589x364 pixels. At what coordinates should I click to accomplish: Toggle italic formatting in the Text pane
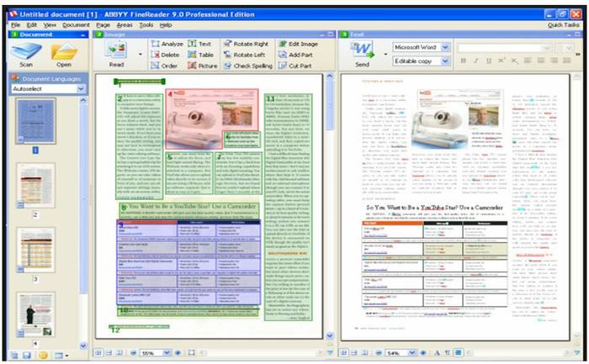476,61
